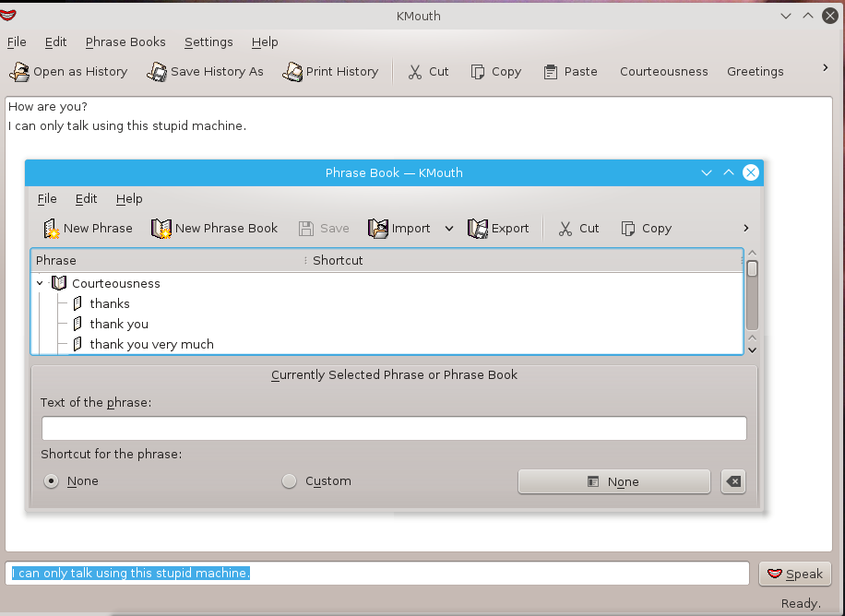Open Help menu in Phrase Book window

pos(129,199)
